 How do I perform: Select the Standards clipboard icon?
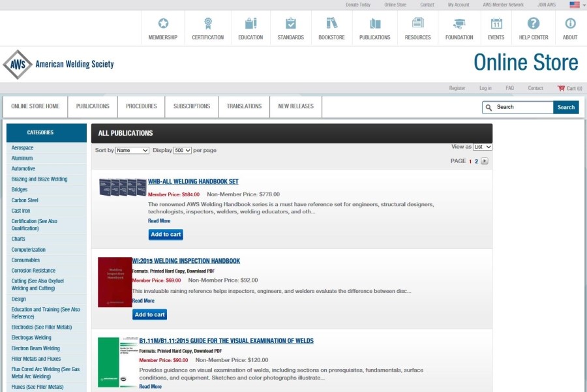click(x=290, y=23)
